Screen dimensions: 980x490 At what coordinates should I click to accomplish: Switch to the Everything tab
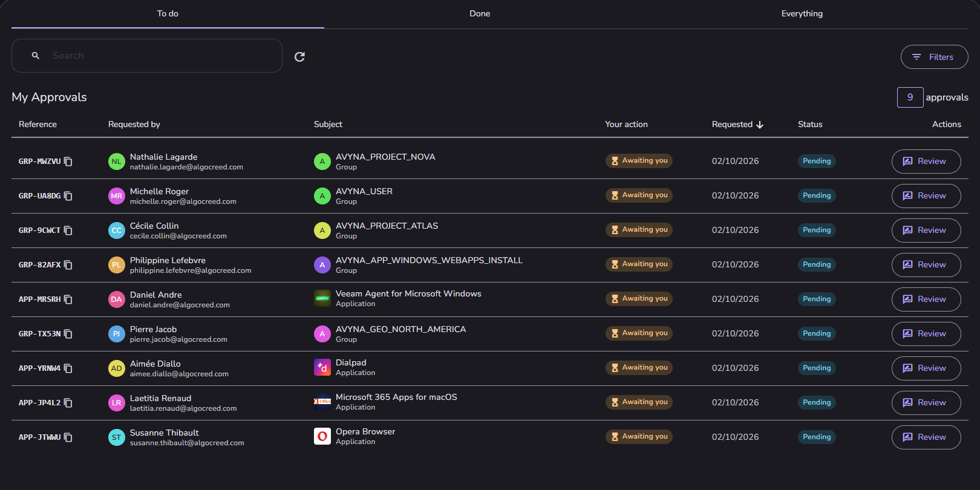coord(802,14)
